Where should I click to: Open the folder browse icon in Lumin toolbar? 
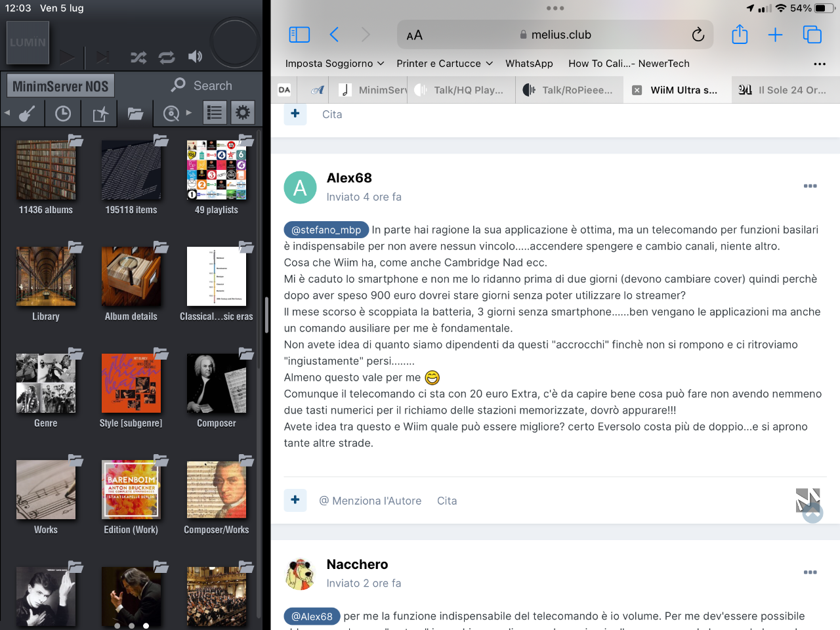pyautogui.click(x=135, y=114)
